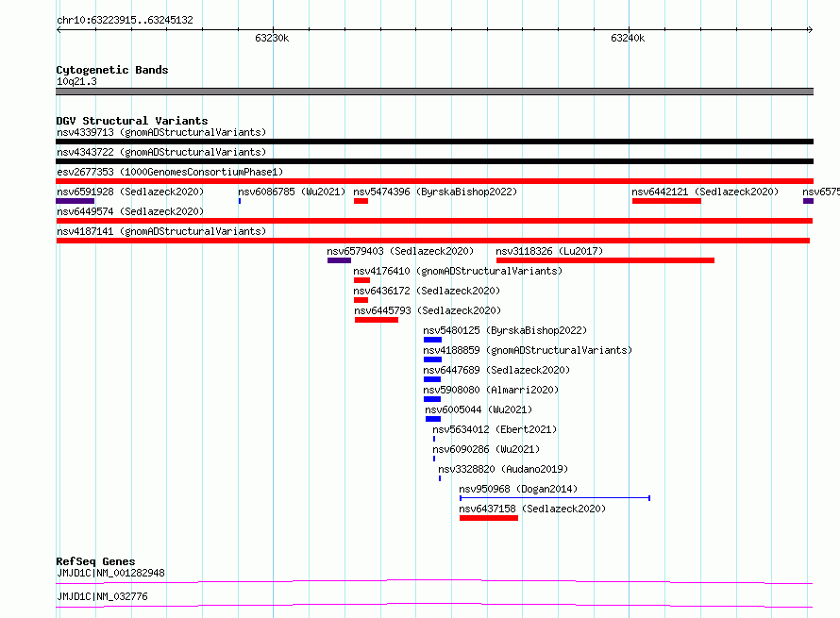Screen dimensions: 840x618
Task: Click the Cytogenetic Bands track title
Action: (x=112, y=70)
